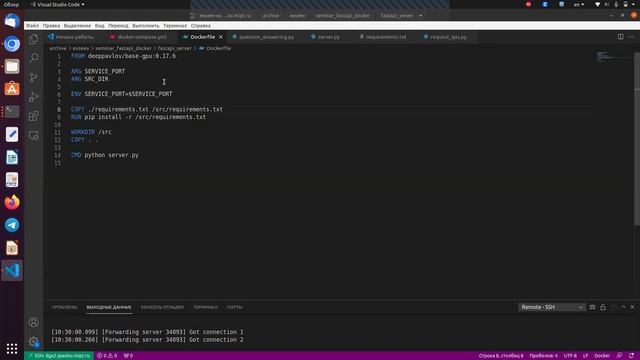Open the Accounts menu in activity bar
Screen dimensions: 640x360
(33, 322)
